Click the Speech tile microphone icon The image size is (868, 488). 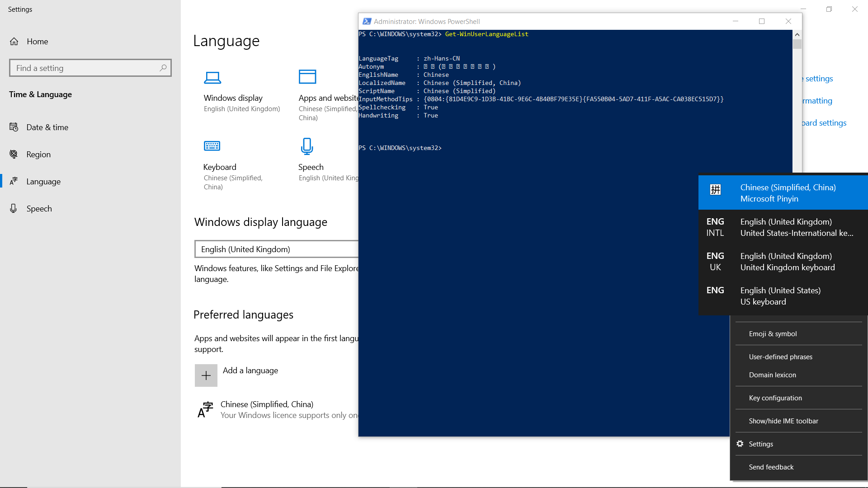coord(307,146)
